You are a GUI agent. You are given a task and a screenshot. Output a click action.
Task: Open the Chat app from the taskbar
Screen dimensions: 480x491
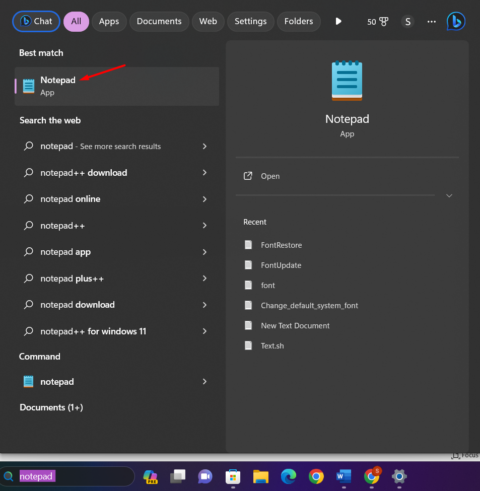(205, 477)
